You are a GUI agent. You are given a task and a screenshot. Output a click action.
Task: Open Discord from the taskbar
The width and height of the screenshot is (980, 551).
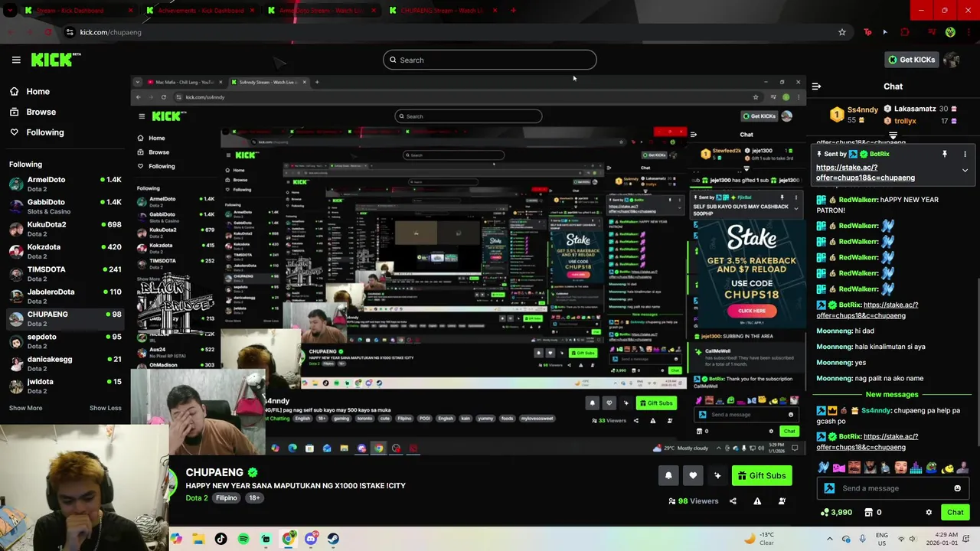[x=310, y=539]
